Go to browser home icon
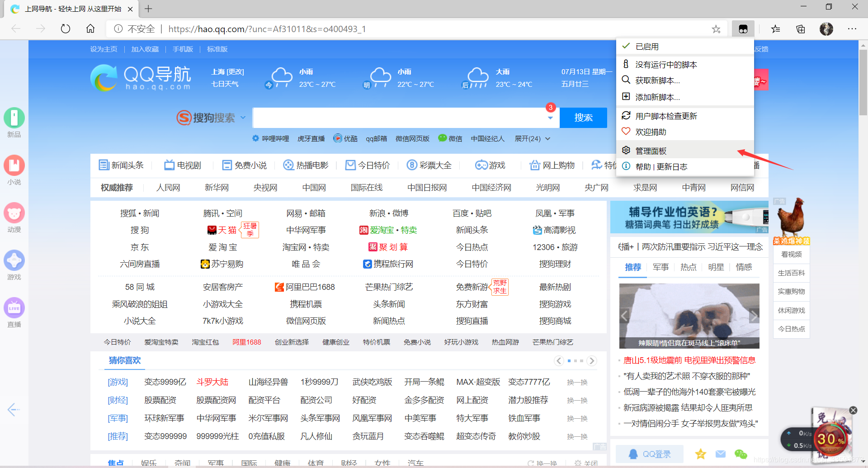 pyautogui.click(x=90, y=29)
